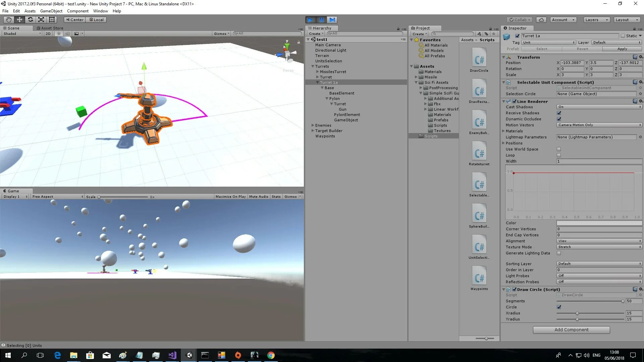Select the Rotate tool
The width and height of the screenshot is (644, 362).
tap(30, 20)
